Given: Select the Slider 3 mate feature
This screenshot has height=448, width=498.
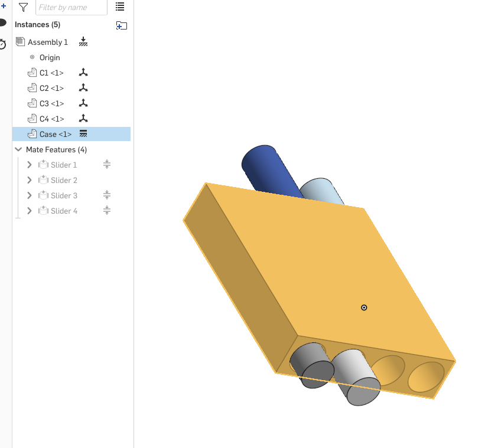Looking at the screenshot, I should (x=64, y=195).
